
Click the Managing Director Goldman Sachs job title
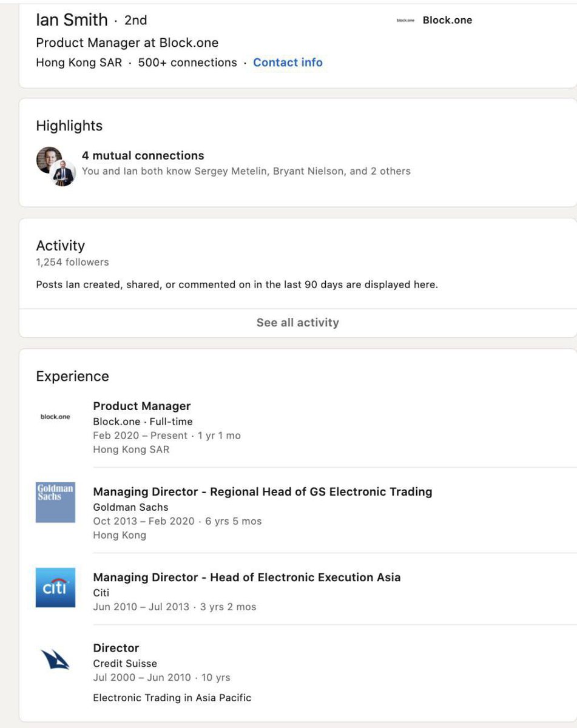click(263, 491)
